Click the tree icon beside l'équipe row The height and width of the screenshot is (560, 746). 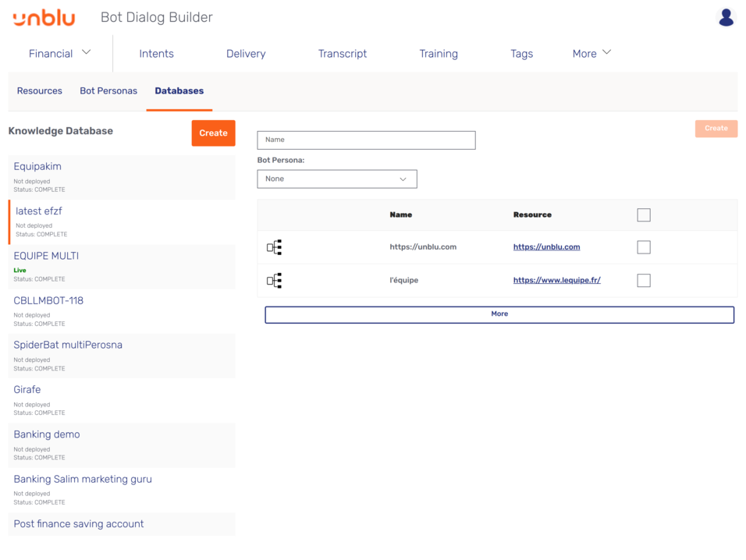click(x=275, y=279)
